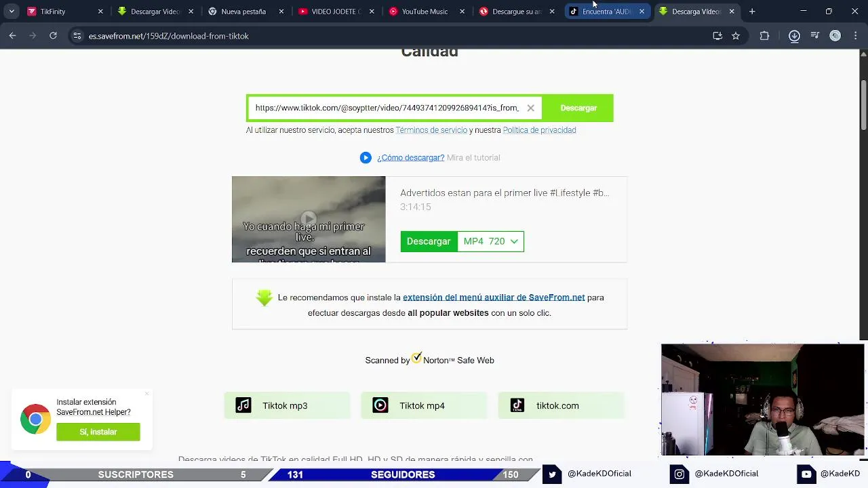Image resolution: width=868 pixels, height=488 pixels.
Task: Open Política de privacidad link
Action: tap(539, 130)
